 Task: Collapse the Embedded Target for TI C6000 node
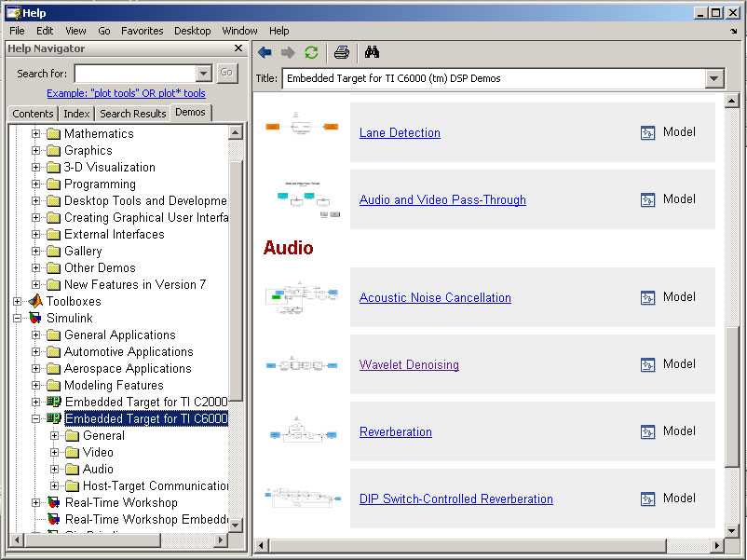(35, 418)
